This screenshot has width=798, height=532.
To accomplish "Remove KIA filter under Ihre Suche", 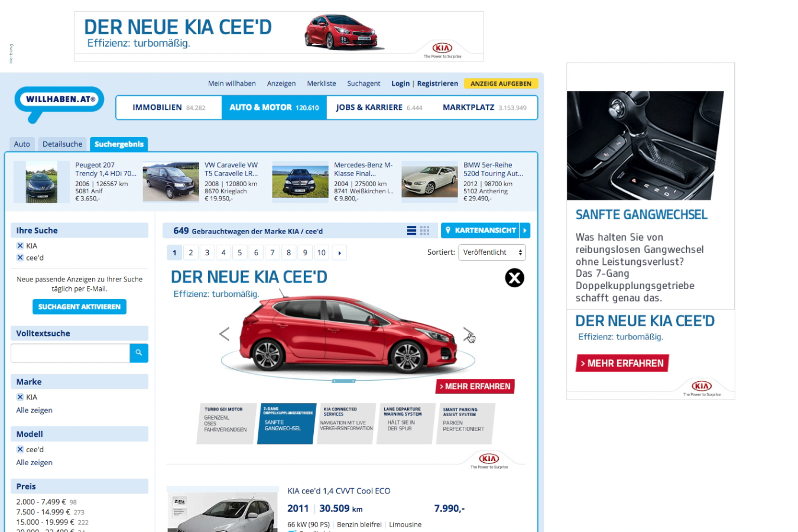I will point(20,246).
